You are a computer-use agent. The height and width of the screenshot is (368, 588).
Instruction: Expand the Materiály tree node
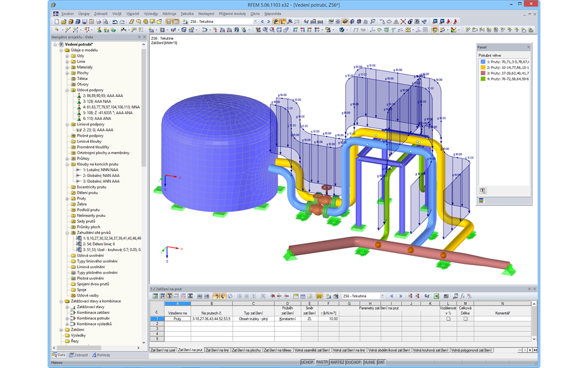coord(67,67)
